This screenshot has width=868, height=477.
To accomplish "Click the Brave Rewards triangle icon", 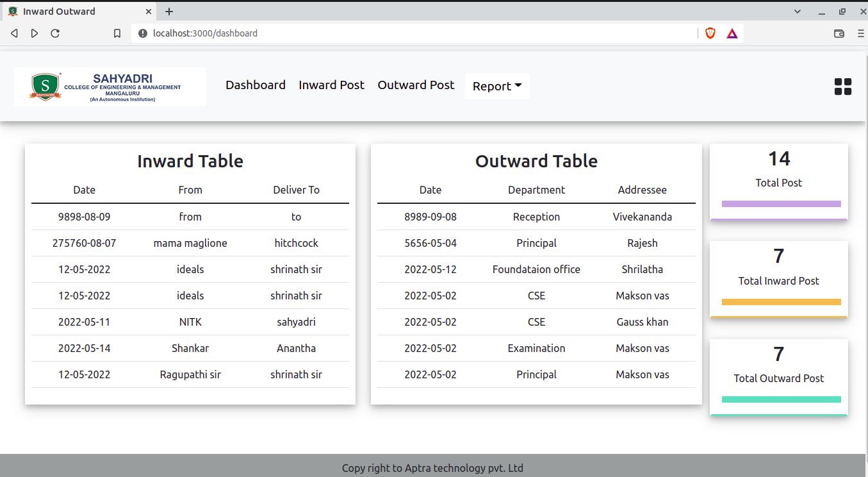I will pyautogui.click(x=732, y=33).
